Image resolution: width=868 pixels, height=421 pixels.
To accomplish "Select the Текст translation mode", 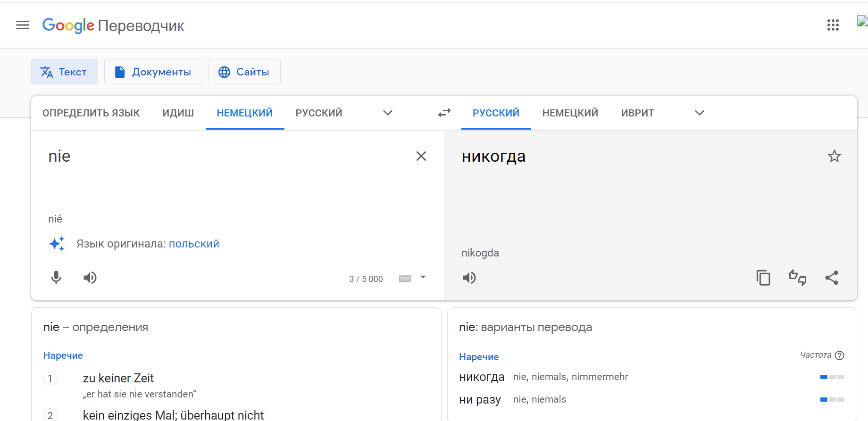I will [65, 72].
